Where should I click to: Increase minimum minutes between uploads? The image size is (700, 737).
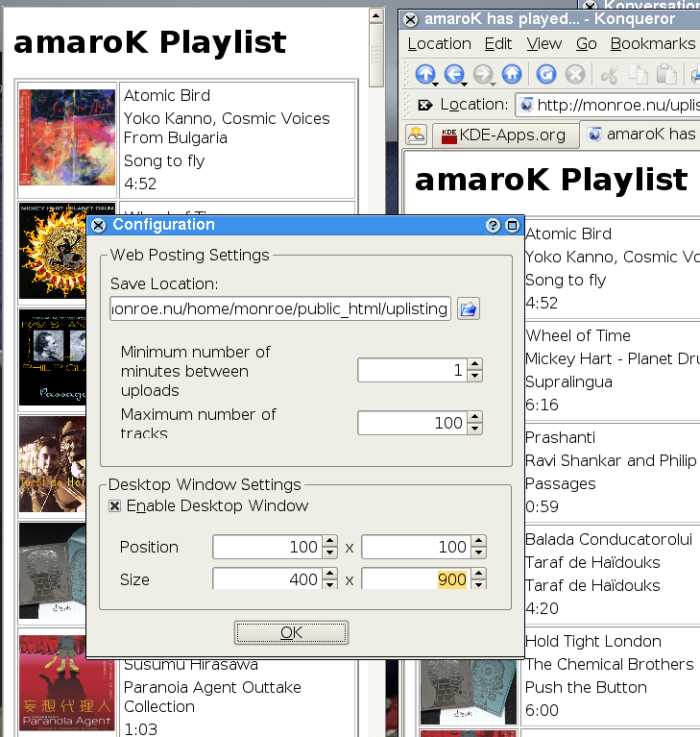[x=475, y=364]
